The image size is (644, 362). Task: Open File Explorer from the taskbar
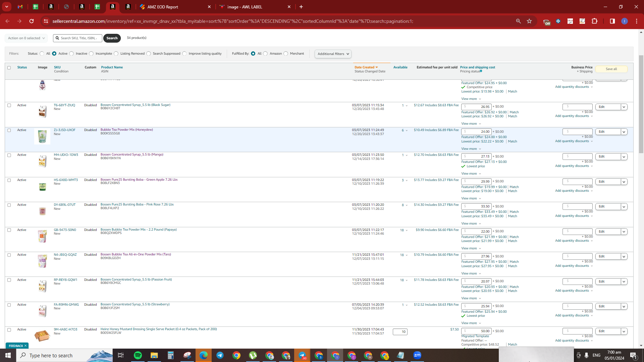click(154, 355)
